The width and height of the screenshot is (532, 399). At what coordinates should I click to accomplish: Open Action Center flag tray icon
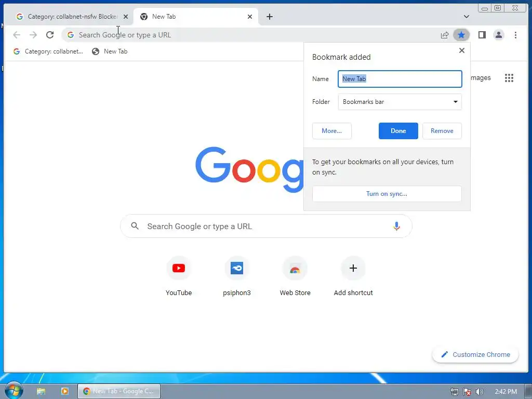click(x=467, y=392)
